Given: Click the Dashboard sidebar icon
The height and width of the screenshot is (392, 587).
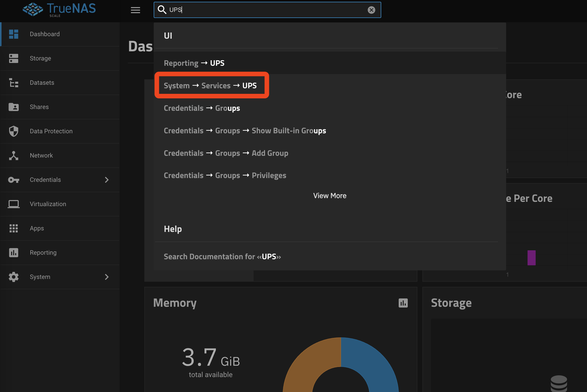Looking at the screenshot, I should click(x=14, y=34).
